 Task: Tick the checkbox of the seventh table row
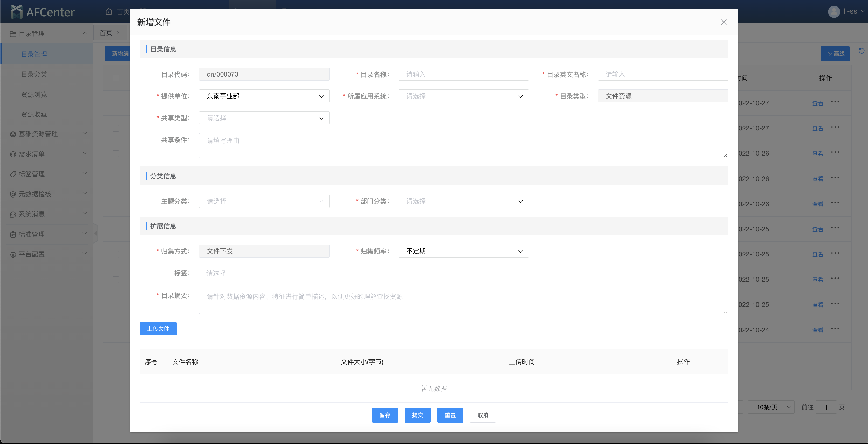(x=116, y=254)
